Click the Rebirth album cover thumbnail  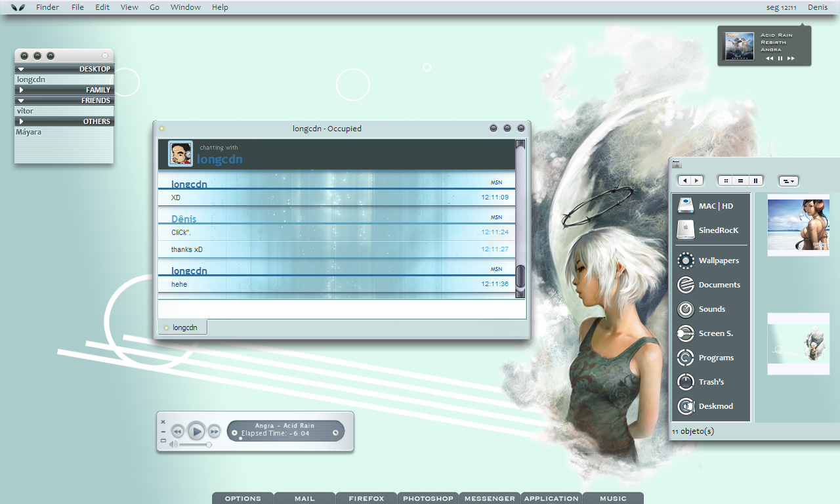click(x=738, y=47)
